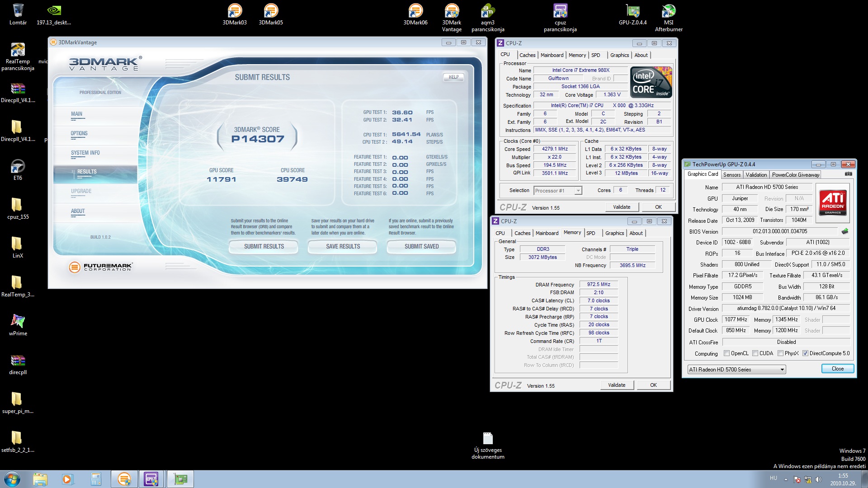Switch to Caches tab in upper CPU-Z
868x488 pixels.
tap(527, 55)
